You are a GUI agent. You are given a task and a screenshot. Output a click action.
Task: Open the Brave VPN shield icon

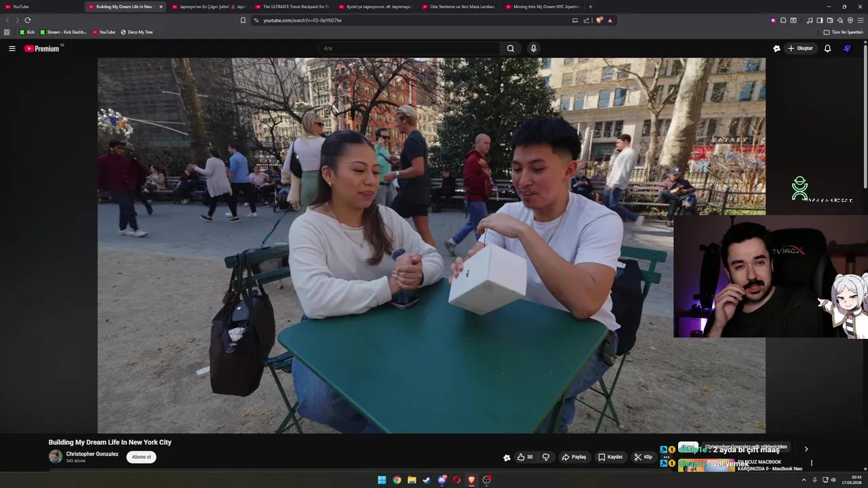pyautogui.click(x=850, y=20)
